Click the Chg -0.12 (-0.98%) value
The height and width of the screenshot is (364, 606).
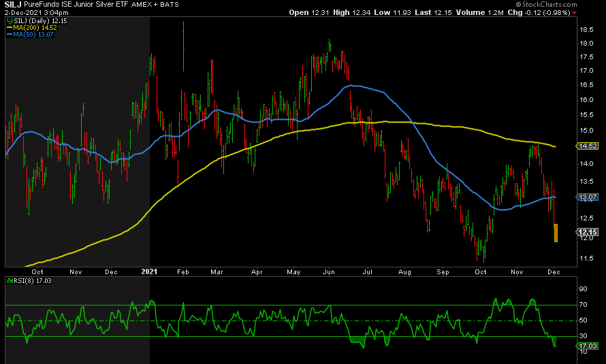539,12
